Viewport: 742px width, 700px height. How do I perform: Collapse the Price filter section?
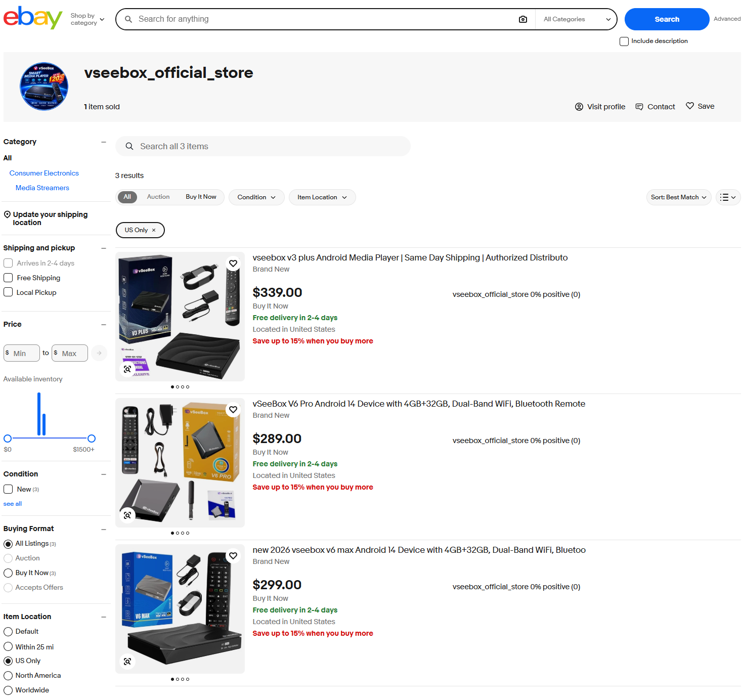[104, 325]
